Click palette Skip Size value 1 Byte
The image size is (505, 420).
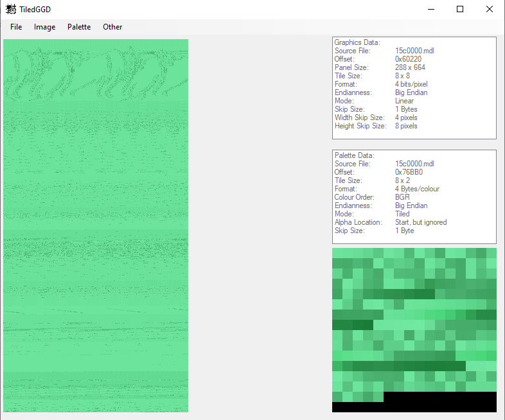[x=405, y=231]
